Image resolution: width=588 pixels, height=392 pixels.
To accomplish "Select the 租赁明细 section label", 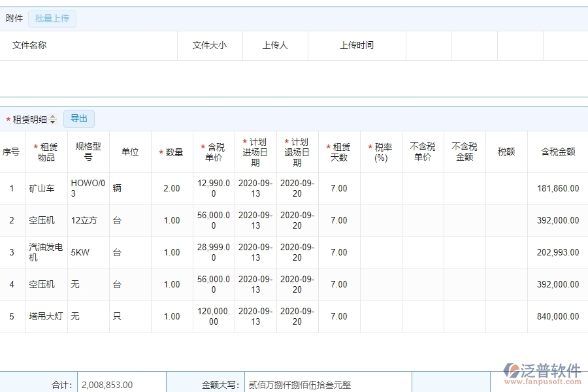I will [x=28, y=118].
